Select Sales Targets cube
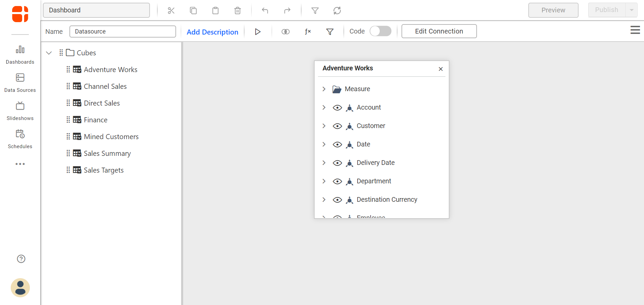The height and width of the screenshot is (305, 644). 104,170
